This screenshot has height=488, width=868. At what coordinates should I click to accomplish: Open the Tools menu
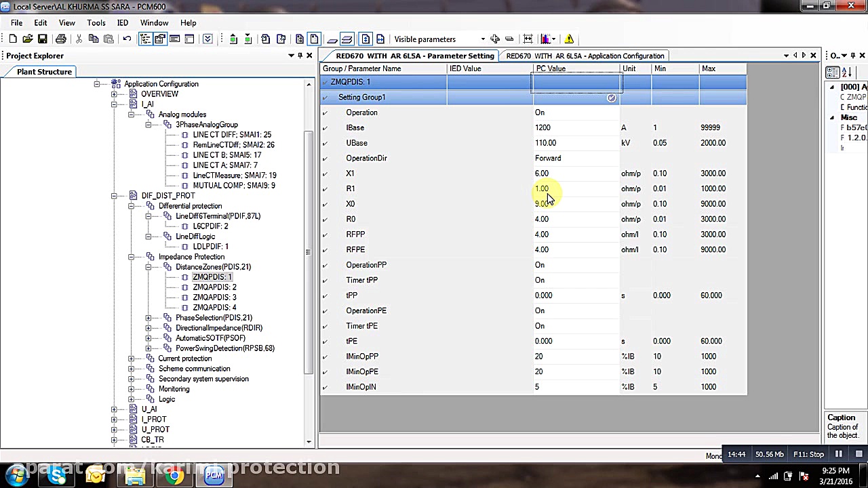coord(96,23)
